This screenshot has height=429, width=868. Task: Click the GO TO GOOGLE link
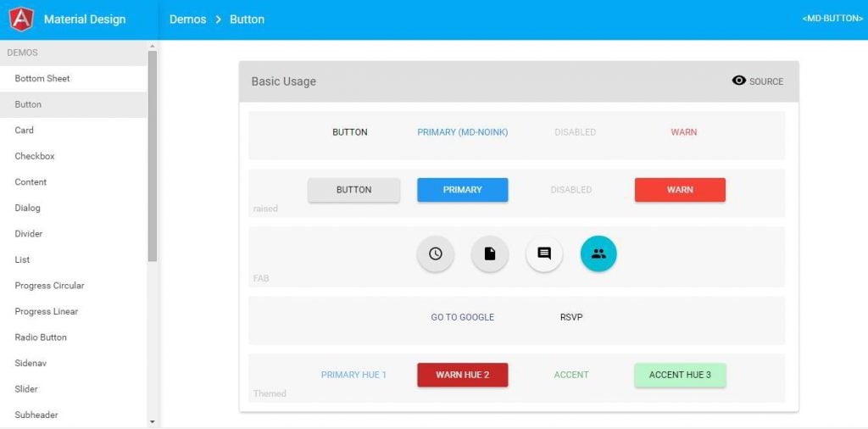pos(462,317)
